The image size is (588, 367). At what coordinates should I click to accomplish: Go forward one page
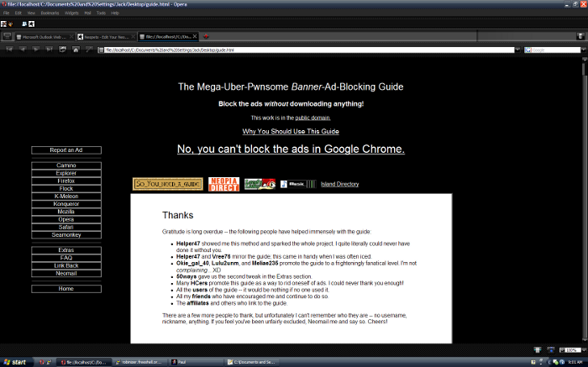click(x=36, y=50)
